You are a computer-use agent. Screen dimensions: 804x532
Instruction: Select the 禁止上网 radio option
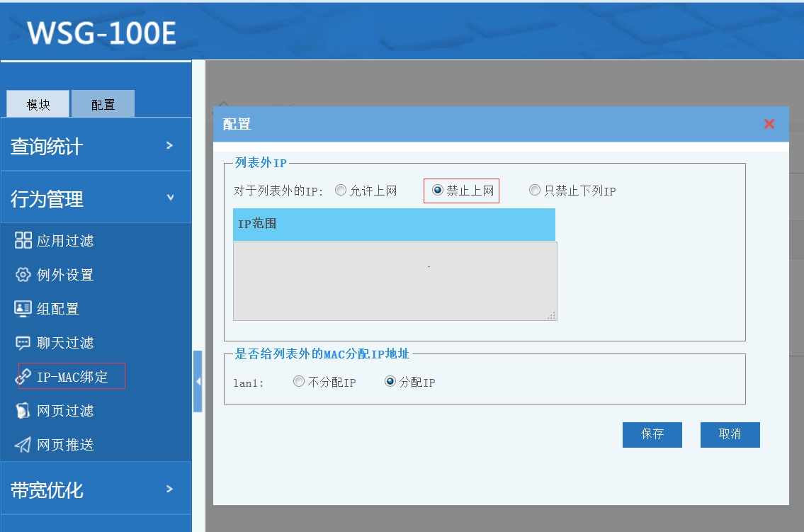pos(437,191)
